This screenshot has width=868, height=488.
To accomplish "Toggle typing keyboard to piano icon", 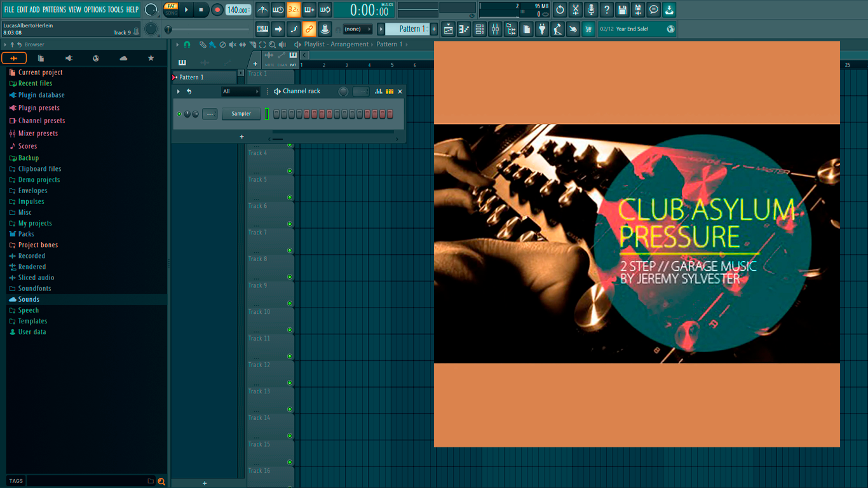I will coord(262,29).
